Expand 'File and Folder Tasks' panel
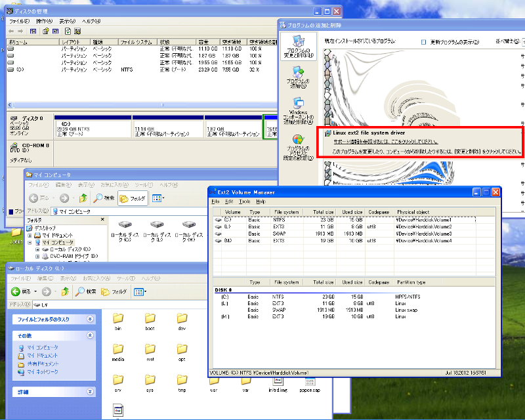 (90, 319)
